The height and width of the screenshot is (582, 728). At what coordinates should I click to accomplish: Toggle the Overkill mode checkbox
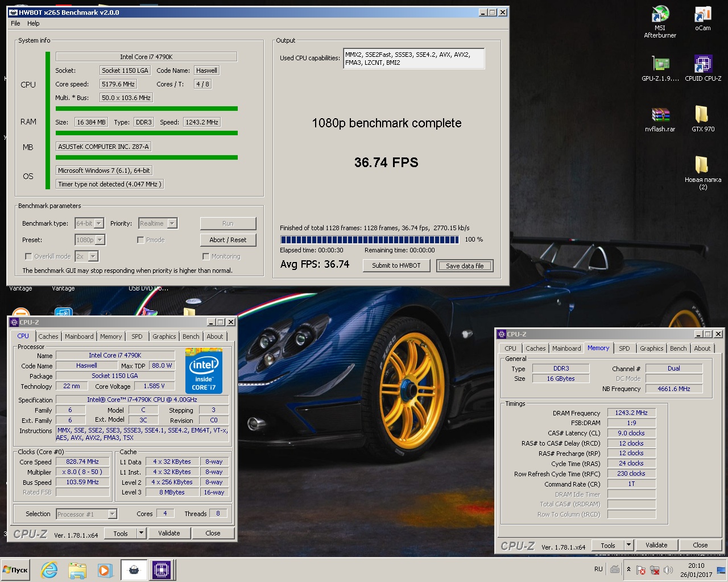click(x=28, y=256)
